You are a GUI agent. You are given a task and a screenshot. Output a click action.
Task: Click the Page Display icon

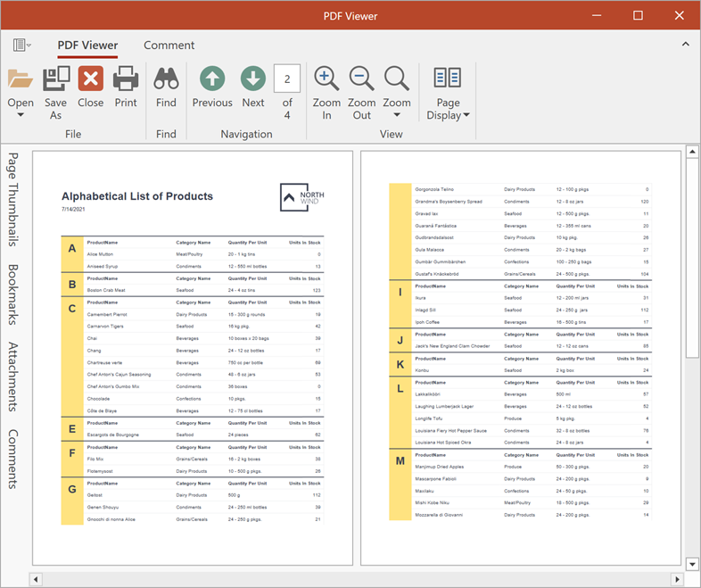coord(448,78)
